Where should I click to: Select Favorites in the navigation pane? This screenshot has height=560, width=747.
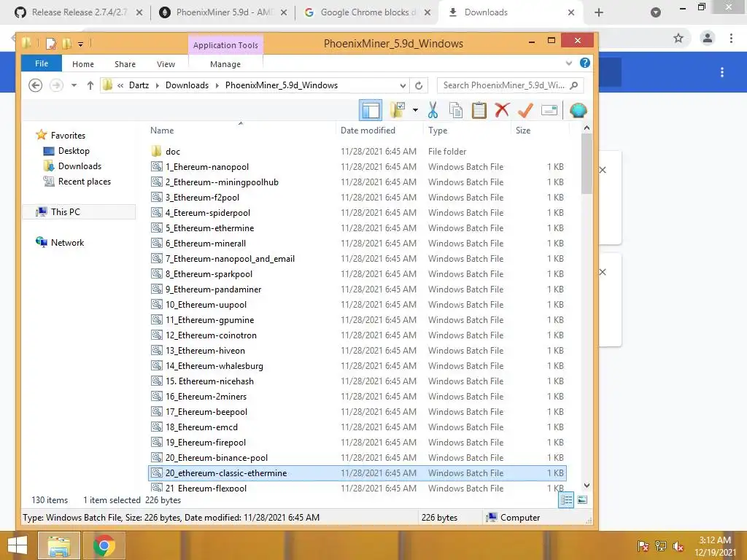(x=68, y=135)
